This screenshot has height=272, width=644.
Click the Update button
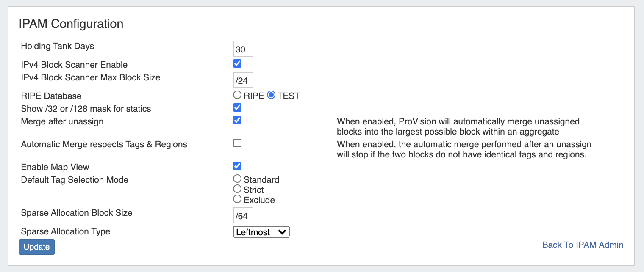pos(37,247)
